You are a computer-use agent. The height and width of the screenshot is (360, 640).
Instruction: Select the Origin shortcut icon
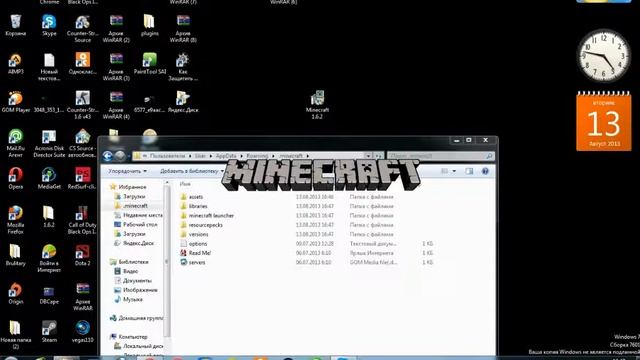coord(16,293)
